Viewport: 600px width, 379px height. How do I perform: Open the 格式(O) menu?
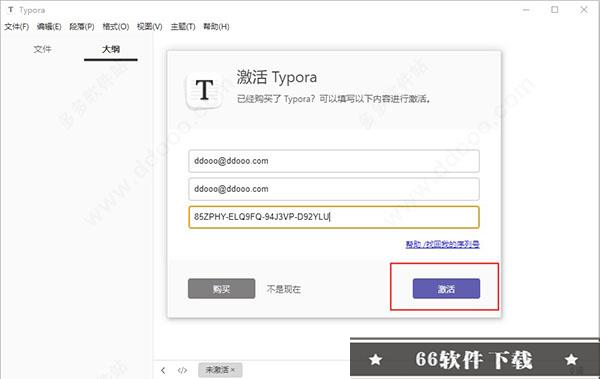coord(116,26)
